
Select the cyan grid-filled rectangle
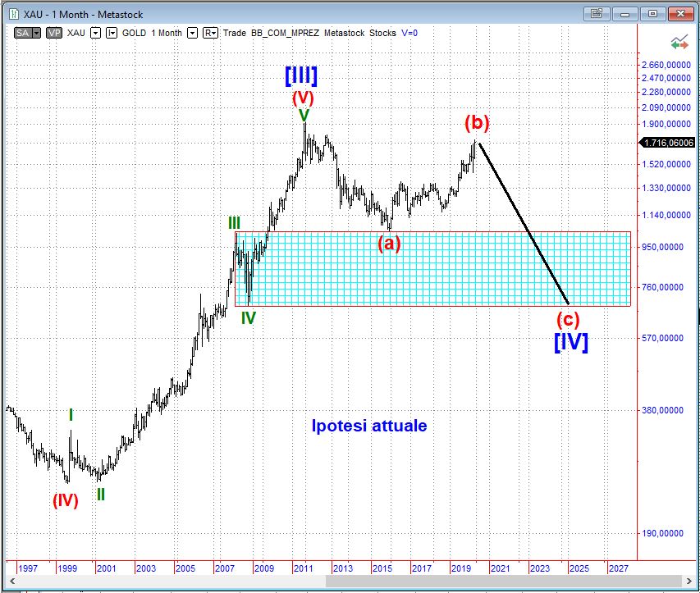(x=432, y=269)
